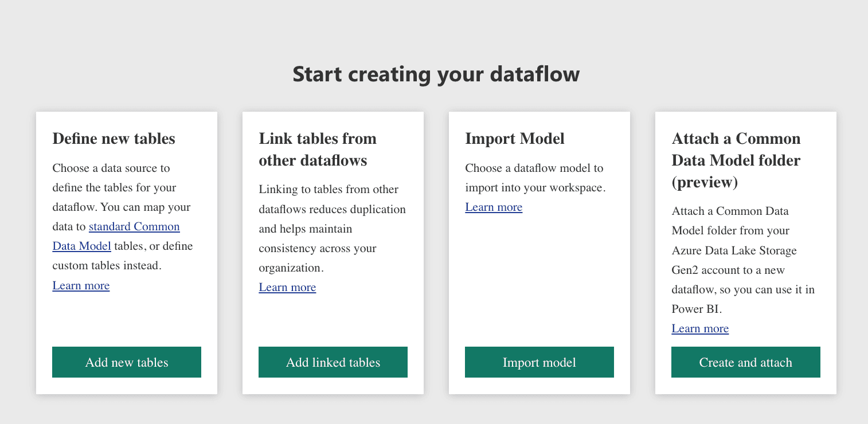The height and width of the screenshot is (424, 868).
Task: Click the Add linked tables button
Action: point(333,362)
